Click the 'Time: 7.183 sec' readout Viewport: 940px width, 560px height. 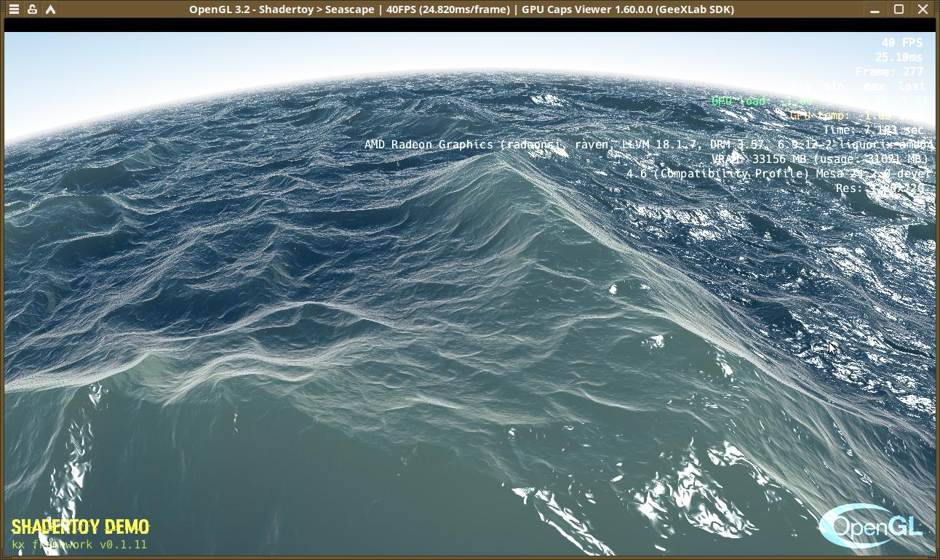[873, 130]
